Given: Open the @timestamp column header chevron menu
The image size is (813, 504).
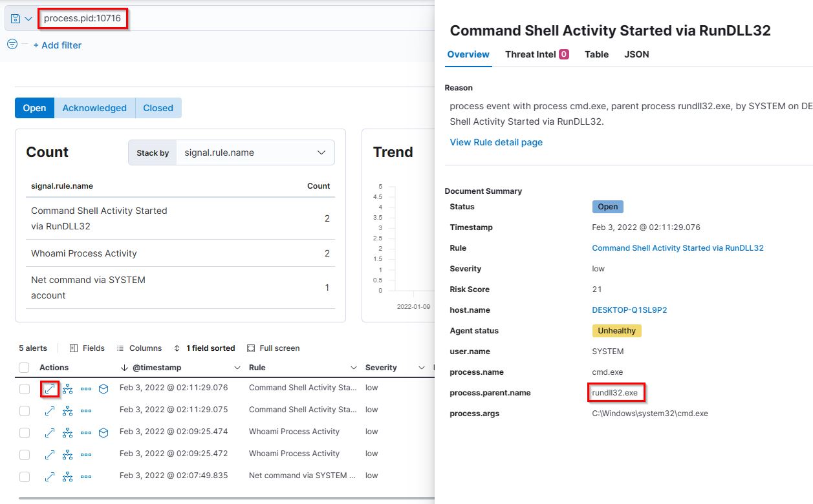Looking at the screenshot, I should coord(237,368).
